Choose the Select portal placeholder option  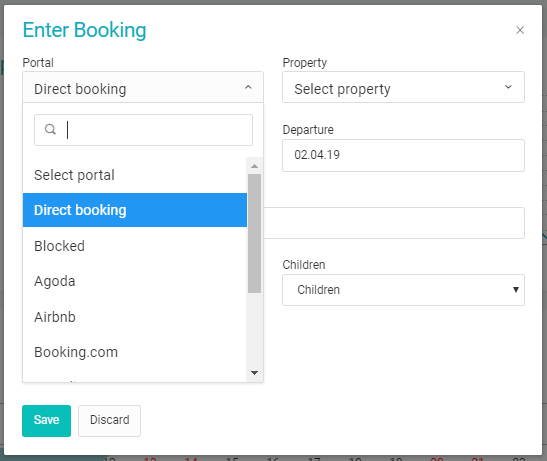click(135, 175)
